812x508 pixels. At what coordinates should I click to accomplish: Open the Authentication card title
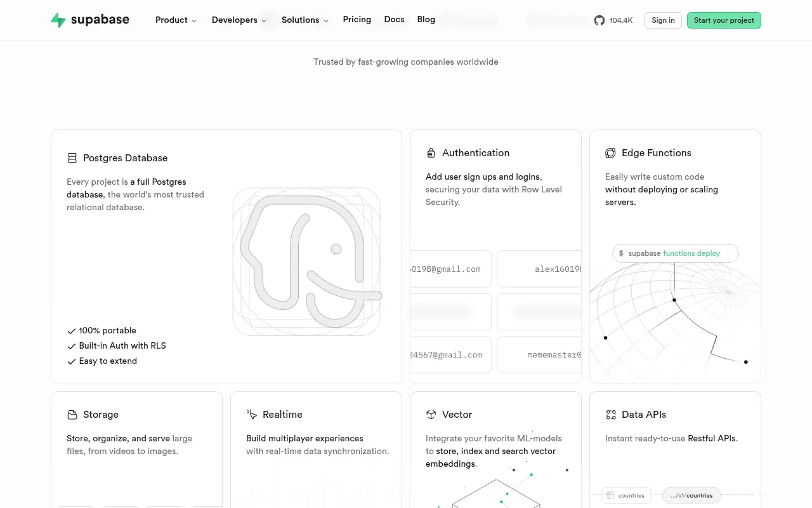pyautogui.click(x=476, y=153)
